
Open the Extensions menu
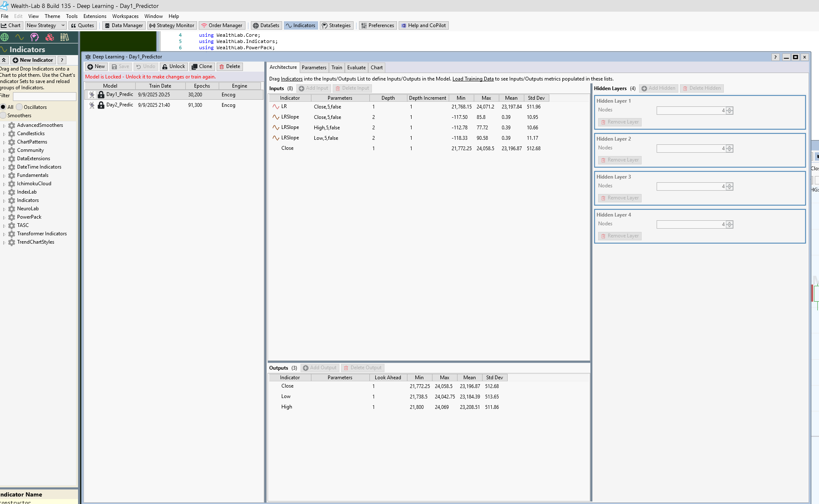click(x=95, y=16)
